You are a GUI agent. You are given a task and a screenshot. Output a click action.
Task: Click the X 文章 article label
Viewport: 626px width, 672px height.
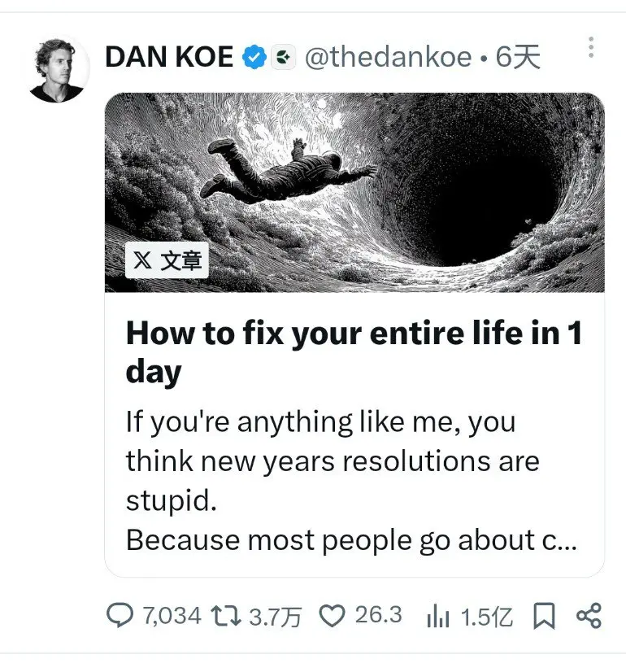coord(167,260)
